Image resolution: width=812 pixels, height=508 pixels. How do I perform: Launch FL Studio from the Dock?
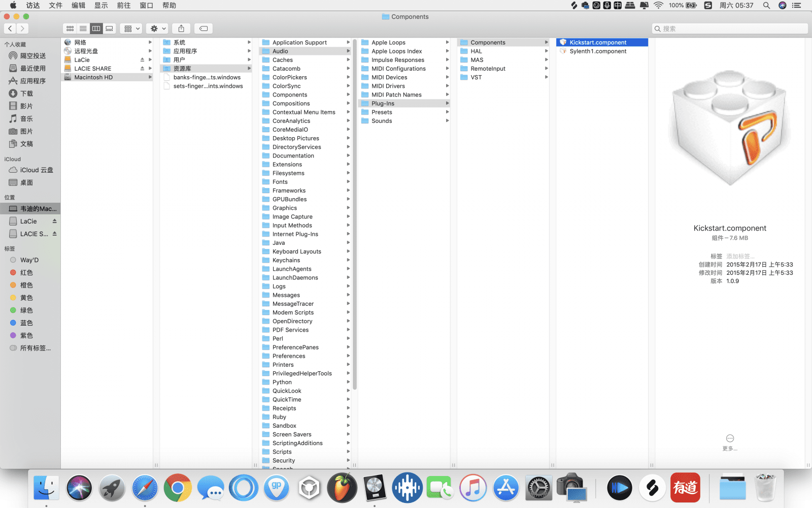click(x=342, y=488)
